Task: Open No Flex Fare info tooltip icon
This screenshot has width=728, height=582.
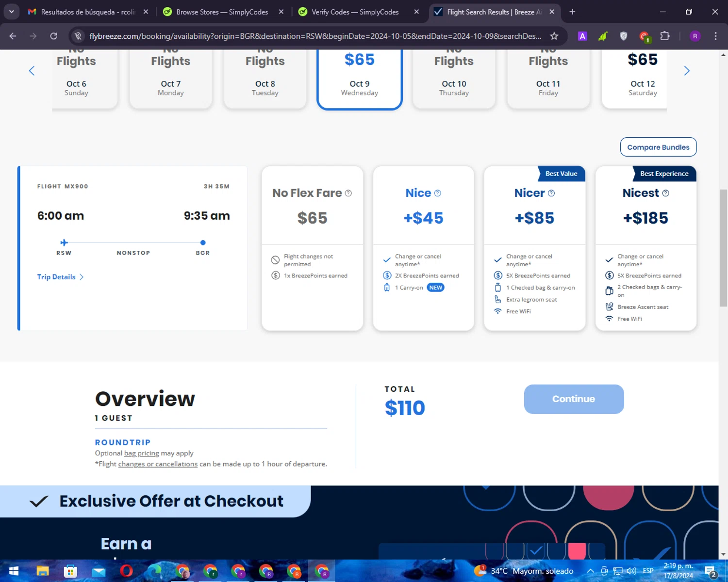Action: (348, 193)
